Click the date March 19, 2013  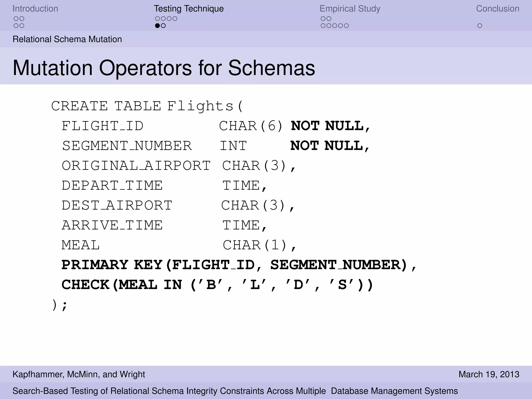(x=489, y=374)
